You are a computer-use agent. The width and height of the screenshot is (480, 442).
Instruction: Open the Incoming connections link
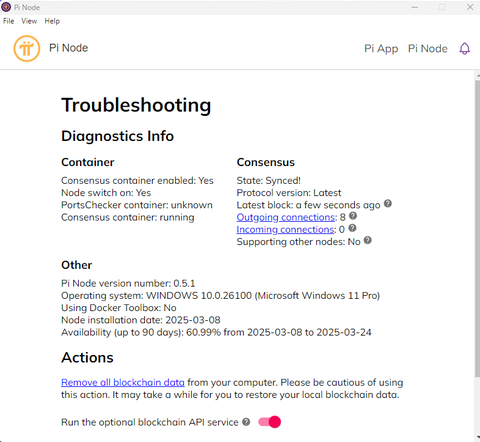285,230
